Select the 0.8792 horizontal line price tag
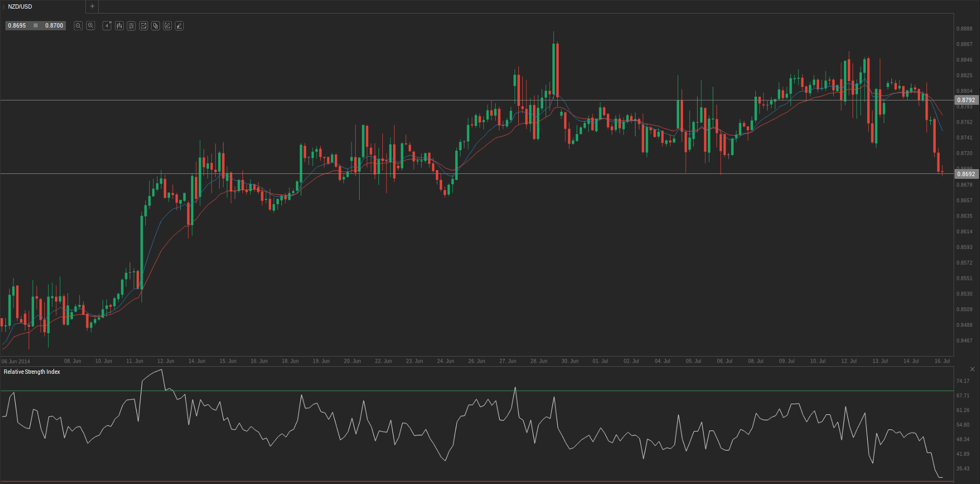980x484 pixels. (966, 100)
